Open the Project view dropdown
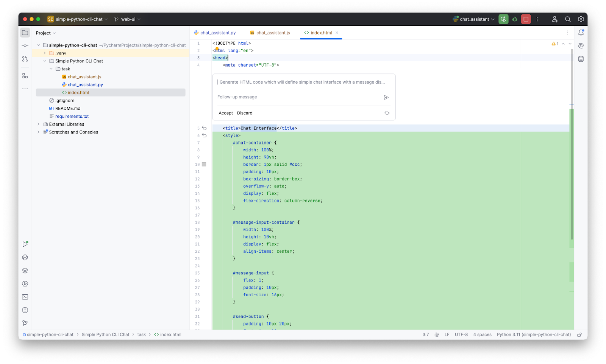This screenshot has width=606, height=364. (x=46, y=33)
